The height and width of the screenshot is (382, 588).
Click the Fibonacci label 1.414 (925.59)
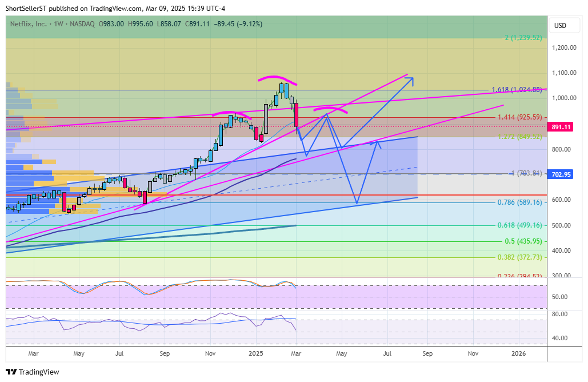click(x=520, y=117)
